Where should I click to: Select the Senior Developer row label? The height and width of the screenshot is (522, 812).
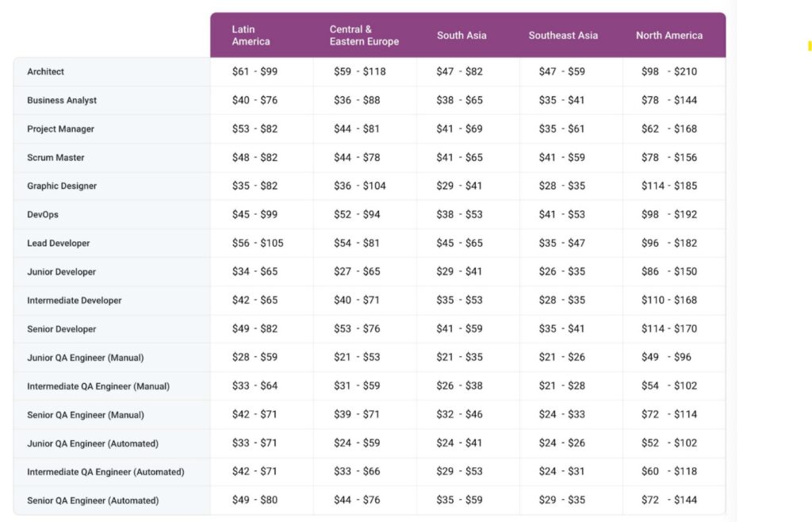point(62,329)
